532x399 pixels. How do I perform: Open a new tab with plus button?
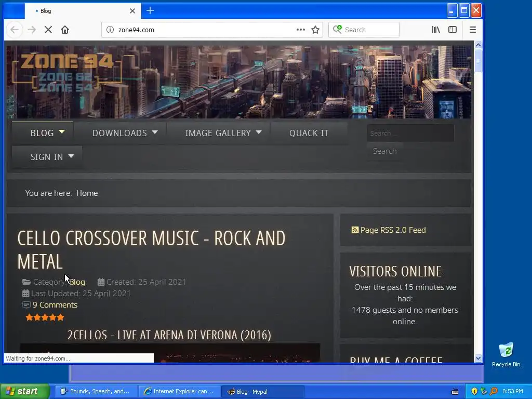[150, 10]
